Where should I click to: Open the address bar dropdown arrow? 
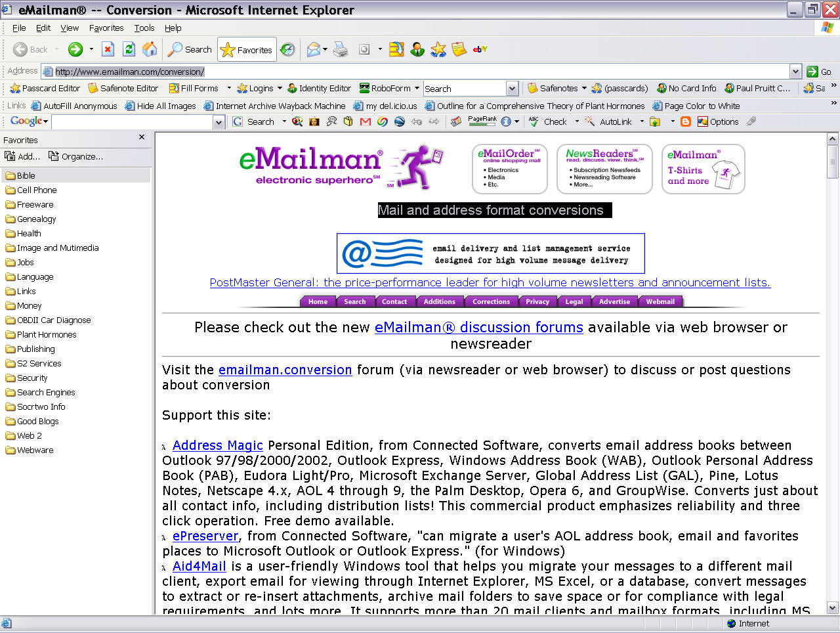pos(795,72)
